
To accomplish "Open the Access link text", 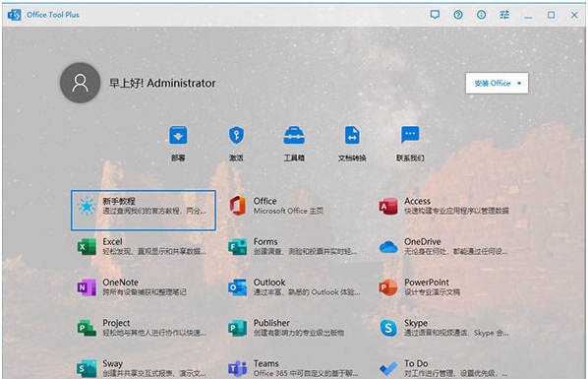I will pos(417,201).
